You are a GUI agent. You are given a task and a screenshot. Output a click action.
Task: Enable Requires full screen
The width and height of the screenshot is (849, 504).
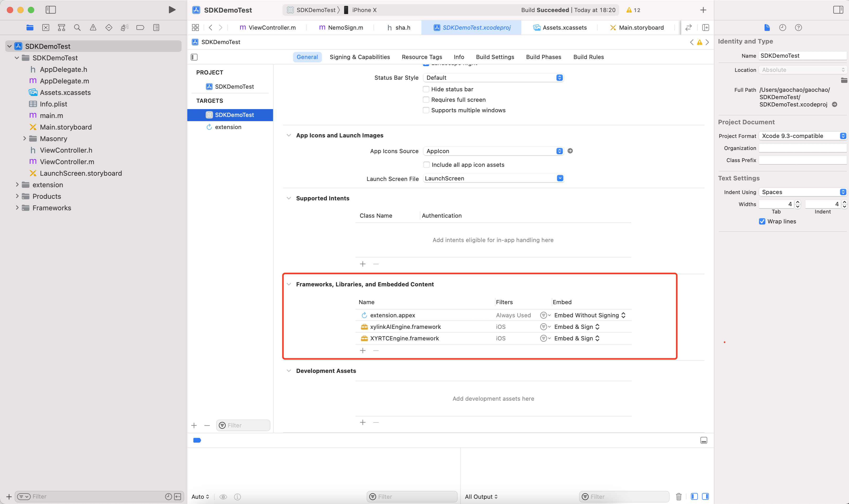coord(426,99)
